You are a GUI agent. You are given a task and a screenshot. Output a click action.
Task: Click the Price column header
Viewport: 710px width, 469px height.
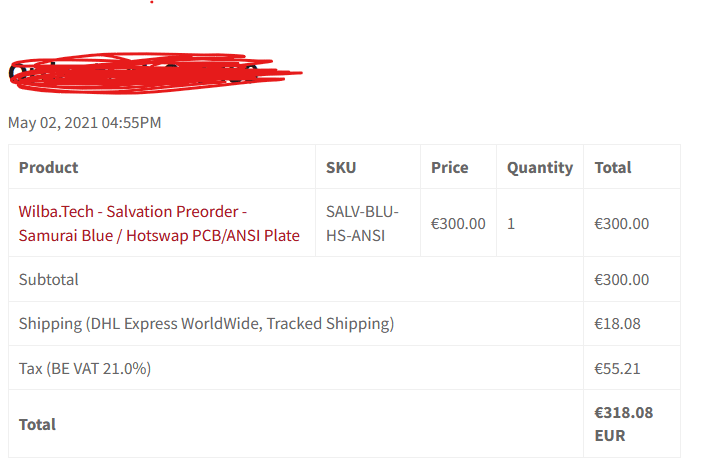450,168
